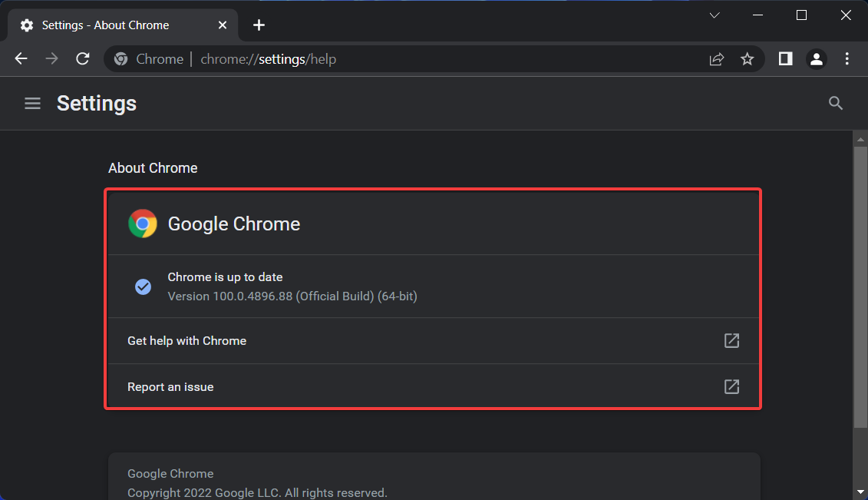The height and width of the screenshot is (500, 868).
Task: Toggle the side panel icon
Action: coord(785,59)
